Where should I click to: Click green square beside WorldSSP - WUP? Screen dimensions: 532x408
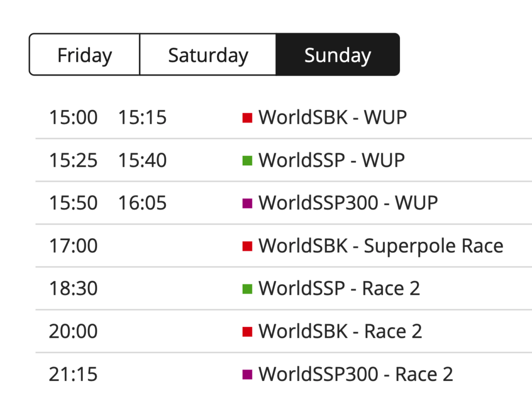(247, 161)
